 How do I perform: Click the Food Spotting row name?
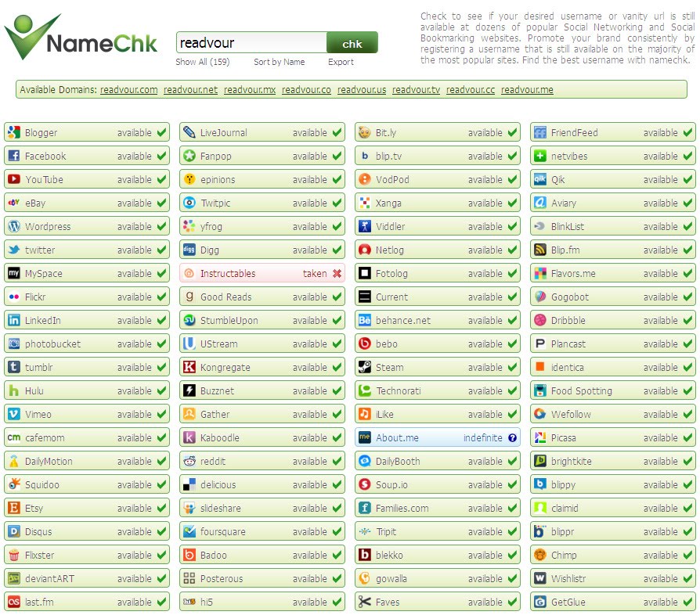(x=581, y=391)
